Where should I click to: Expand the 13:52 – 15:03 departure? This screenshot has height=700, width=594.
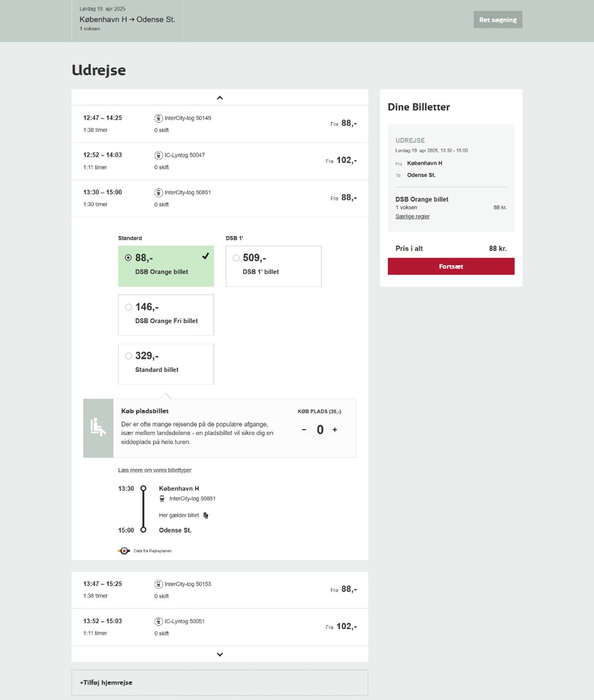point(220,627)
